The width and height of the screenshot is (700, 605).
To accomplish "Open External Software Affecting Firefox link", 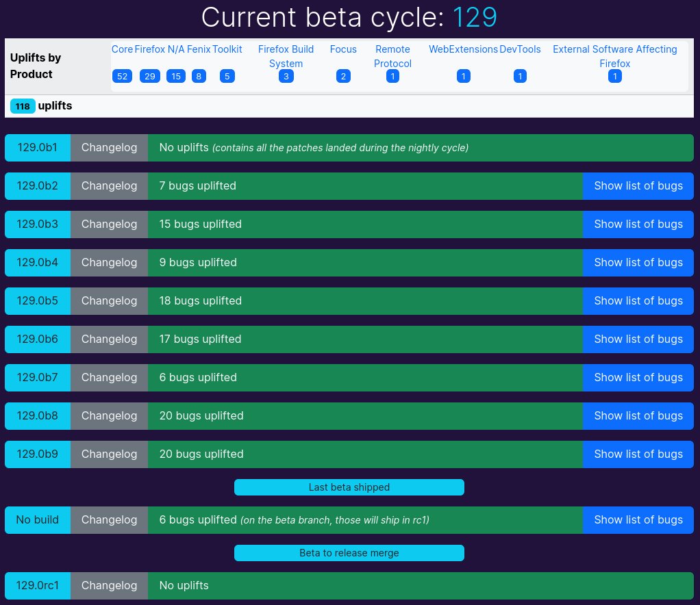I will click(x=615, y=56).
